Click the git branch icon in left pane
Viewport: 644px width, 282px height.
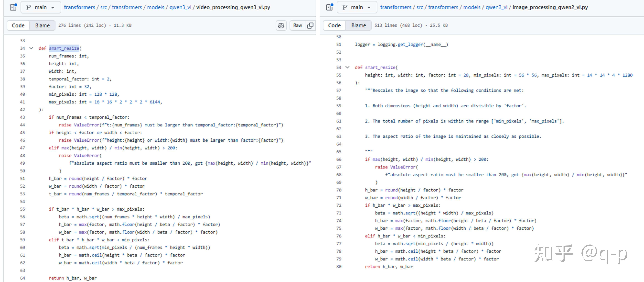(x=29, y=7)
